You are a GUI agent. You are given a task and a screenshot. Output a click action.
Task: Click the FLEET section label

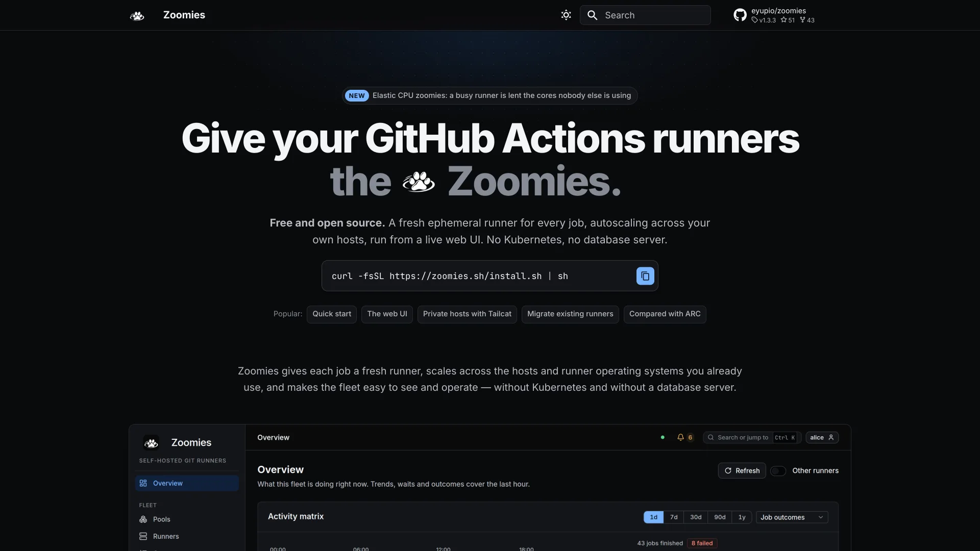pos(148,505)
